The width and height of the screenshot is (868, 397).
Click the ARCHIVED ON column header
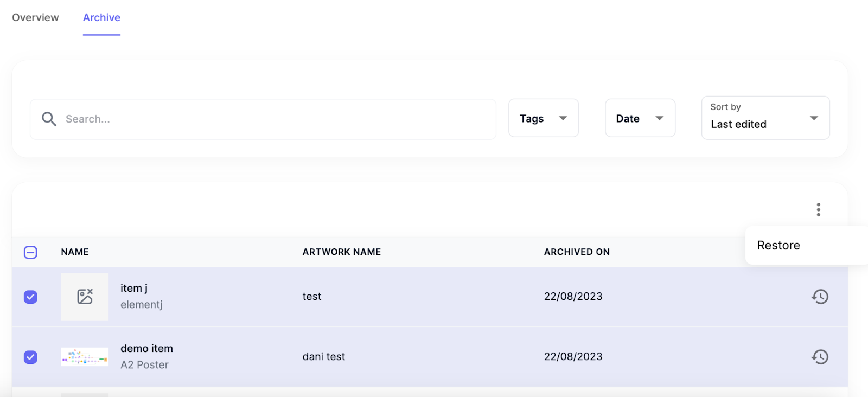click(x=577, y=252)
